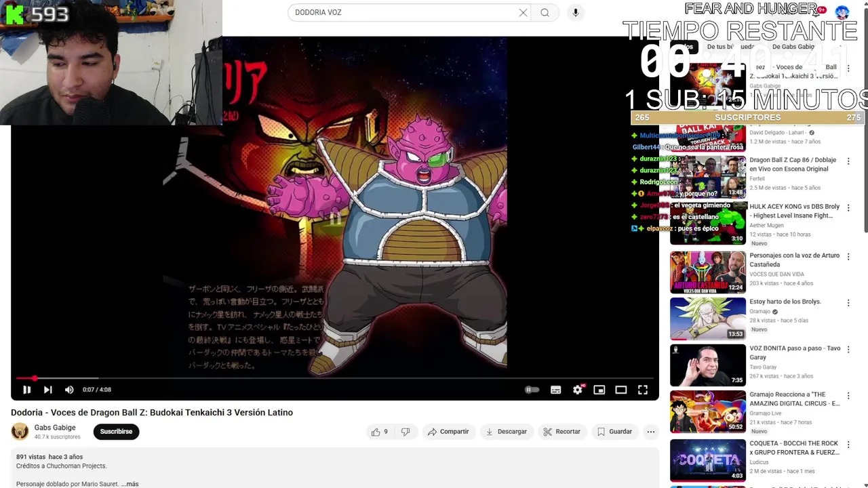868x488 pixels.
Task: Click the 891 vistas hace 3 años text
Action: click(x=50, y=457)
